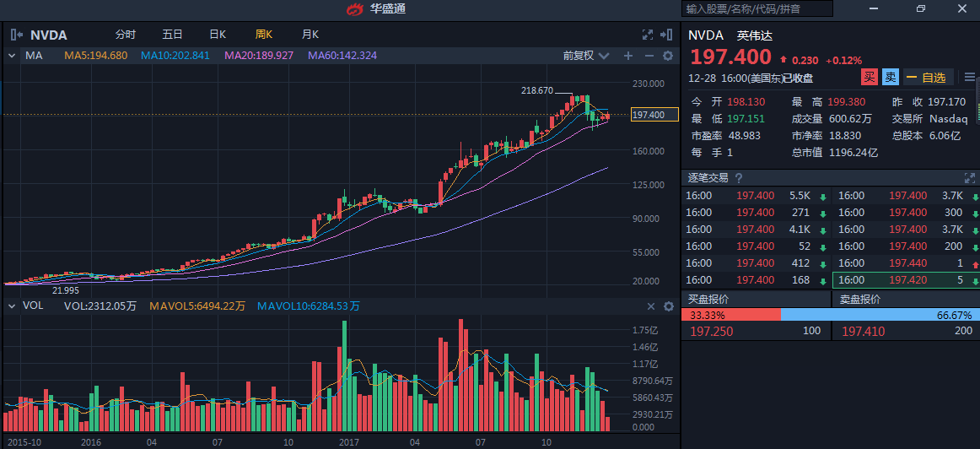Open the 前复权 adjustment dropdown
980x449 pixels.
(x=585, y=56)
